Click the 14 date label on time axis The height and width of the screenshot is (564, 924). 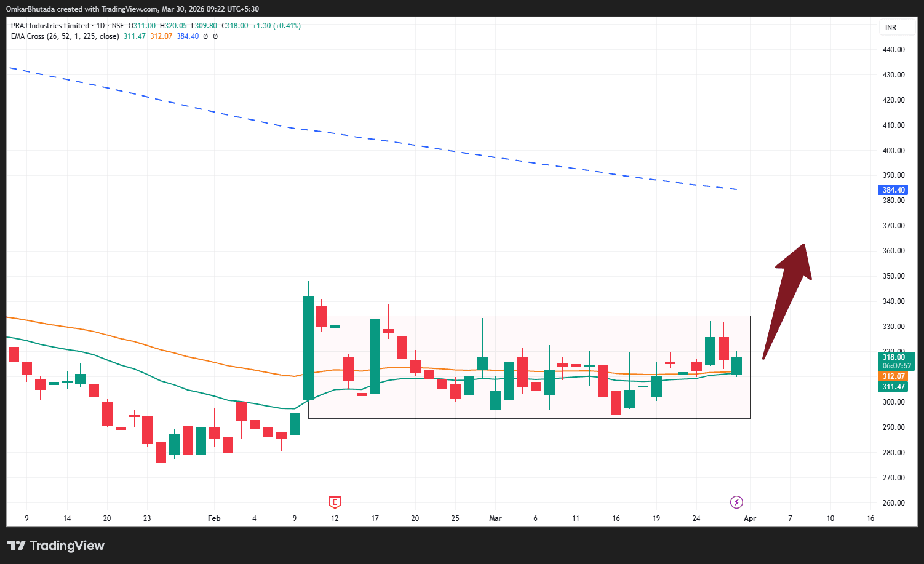(x=67, y=518)
